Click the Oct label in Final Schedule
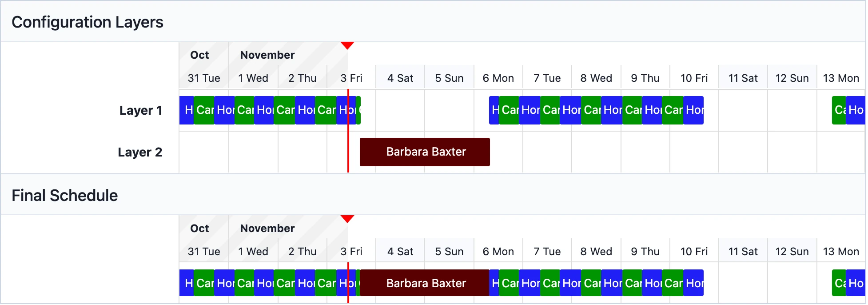 click(x=199, y=229)
